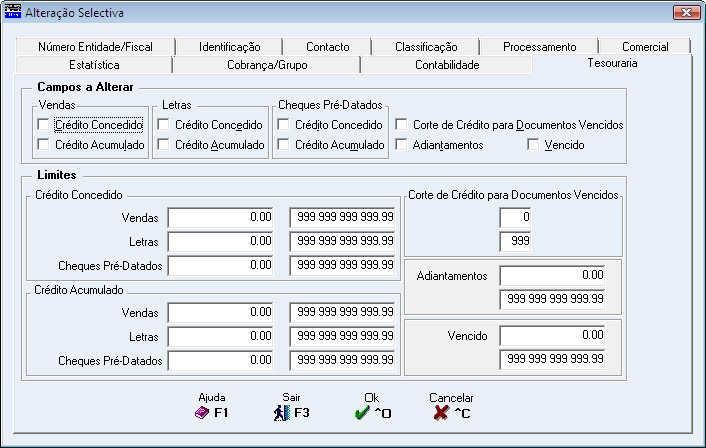Switch to the Identificação tab
This screenshot has width=706, height=448.
(230, 47)
